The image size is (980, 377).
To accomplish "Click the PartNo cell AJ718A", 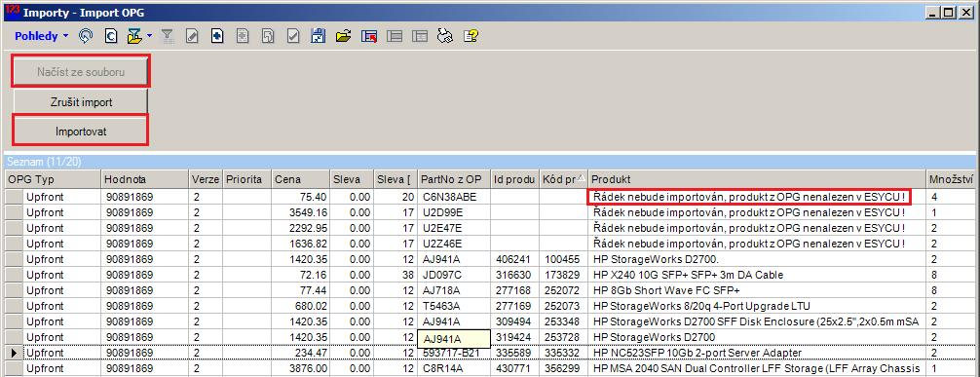I will (454, 290).
